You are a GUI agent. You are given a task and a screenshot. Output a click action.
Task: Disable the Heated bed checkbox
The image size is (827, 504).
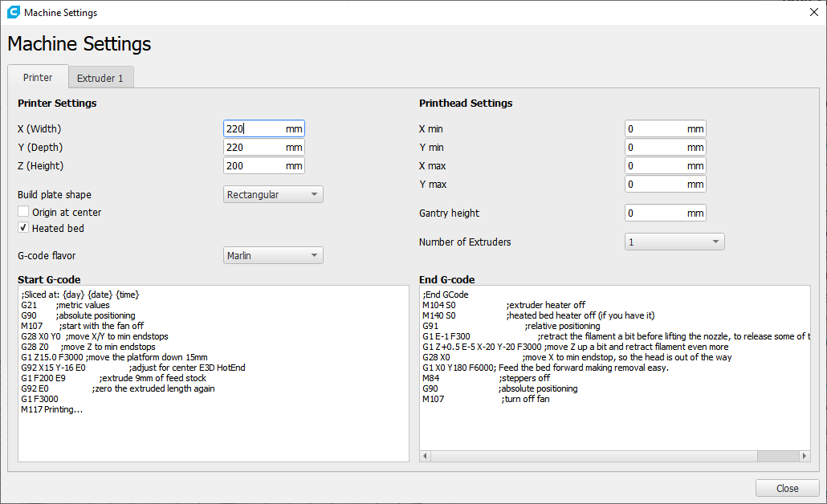point(22,227)
